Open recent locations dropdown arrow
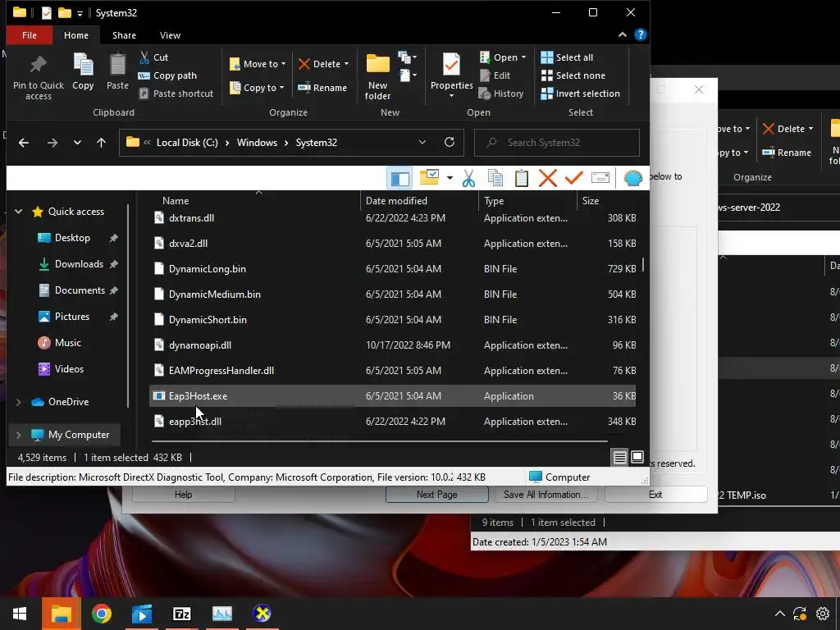The height and width of the screenshot is (630, 840). tap(77, 143)
